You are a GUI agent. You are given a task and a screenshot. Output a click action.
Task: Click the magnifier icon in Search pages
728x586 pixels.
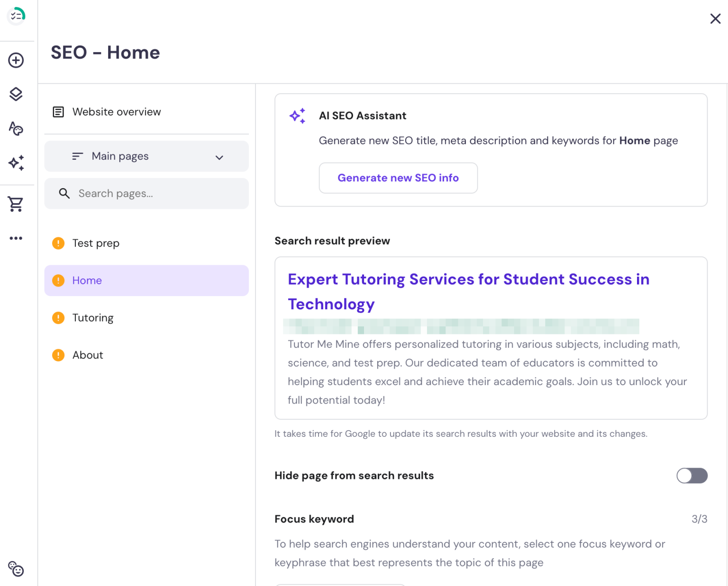click(x=64, y=193)
